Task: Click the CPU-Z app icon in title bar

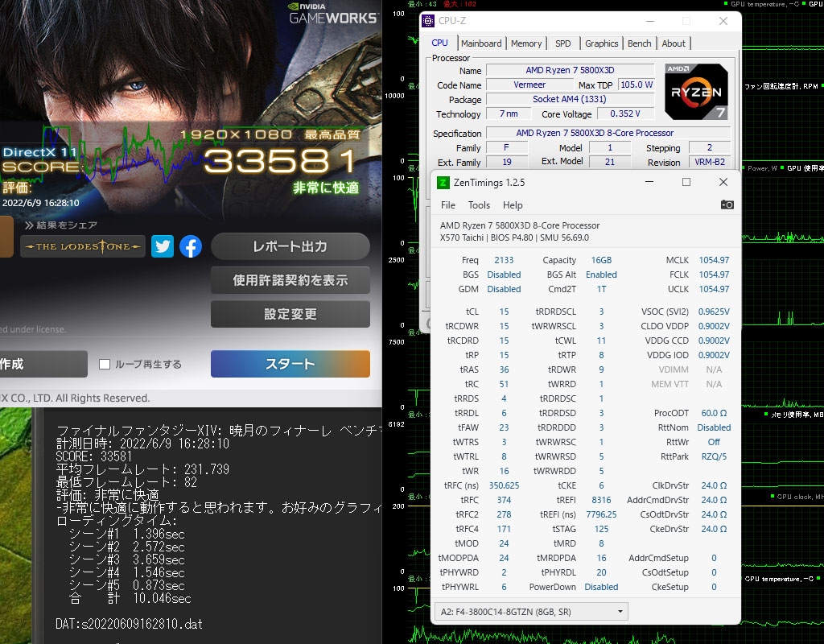Action: [428, 21]
